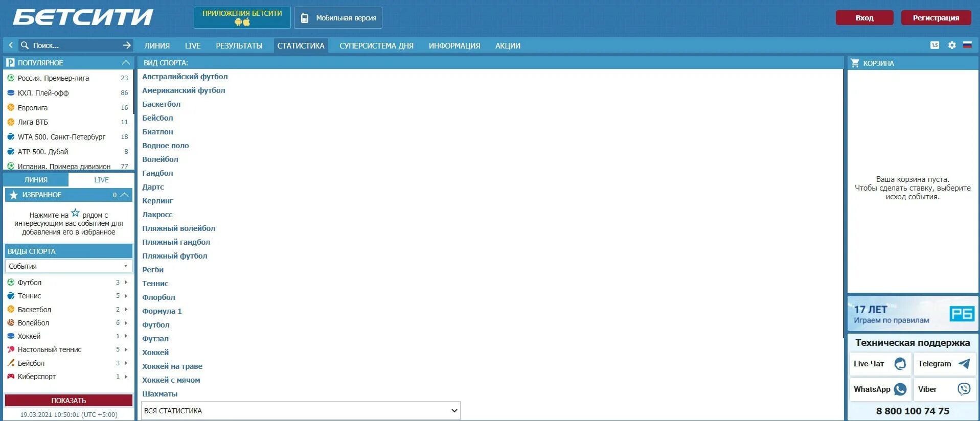
Task: Open Биатлон statistics link
Action: click(x=157, y=132)
